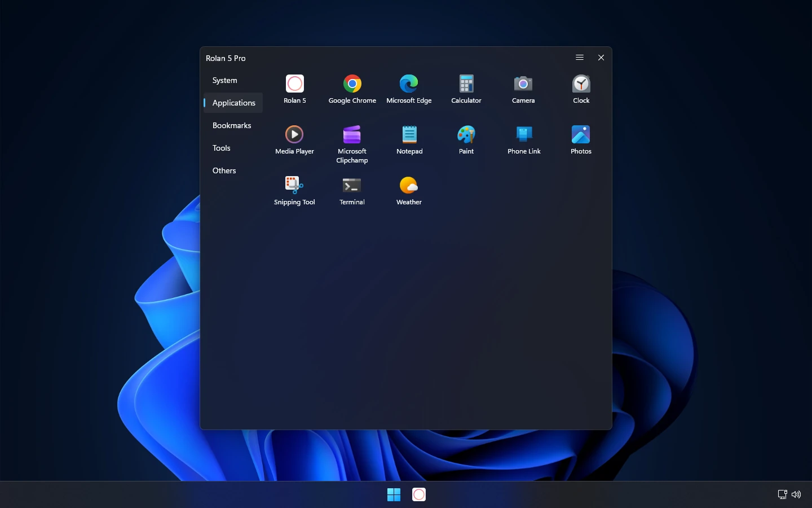Screen dimensions: 812x508
Task: Show the Others group
Action: (x=233, y=170)
